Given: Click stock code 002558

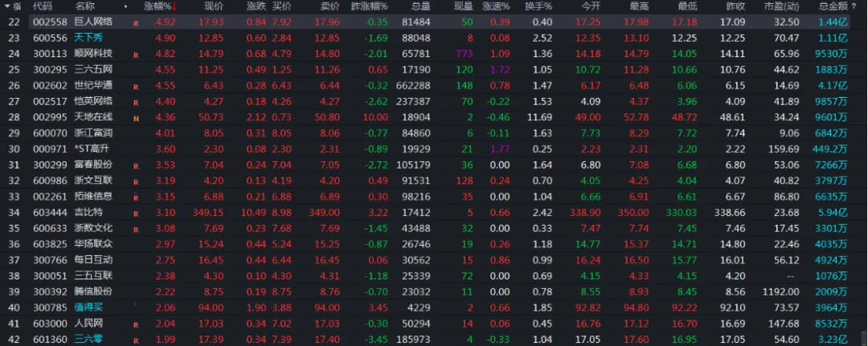Looking at the screenshot, I should (x=50, y=22).
